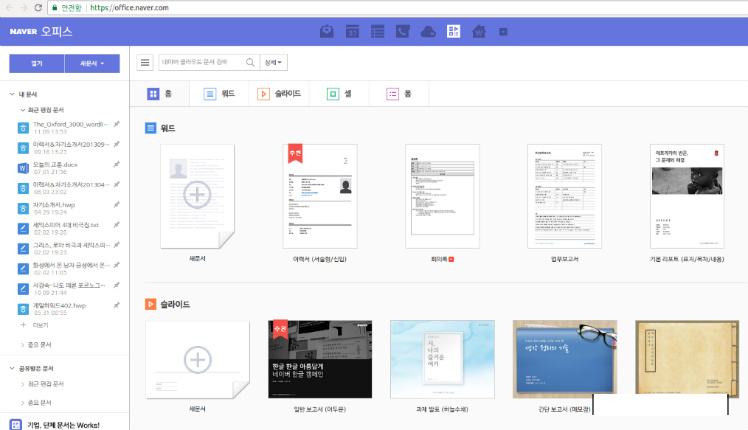Toggle pin for 자기소개서.hwp

(x=116, y=205)
